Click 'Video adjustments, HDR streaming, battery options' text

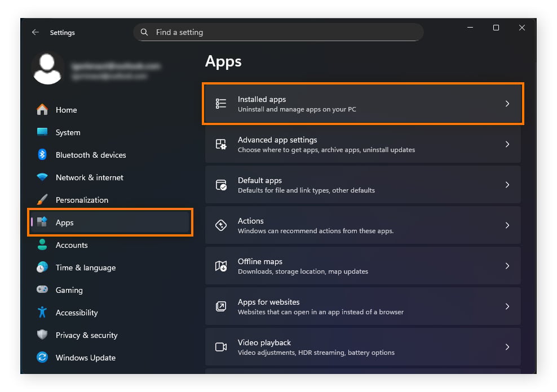coord(316,353)
